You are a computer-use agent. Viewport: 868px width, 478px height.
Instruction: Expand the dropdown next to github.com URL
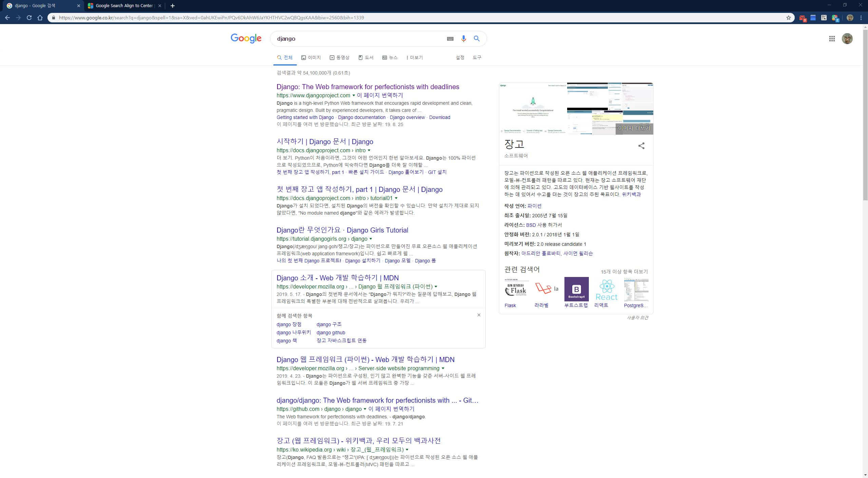[364, 409]
